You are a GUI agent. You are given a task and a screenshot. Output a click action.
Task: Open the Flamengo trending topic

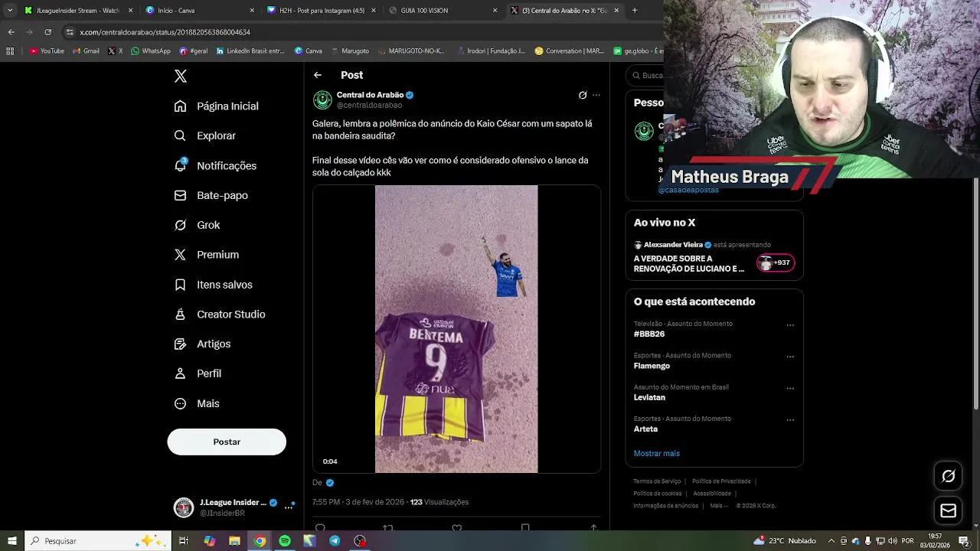tap(652, 366)
